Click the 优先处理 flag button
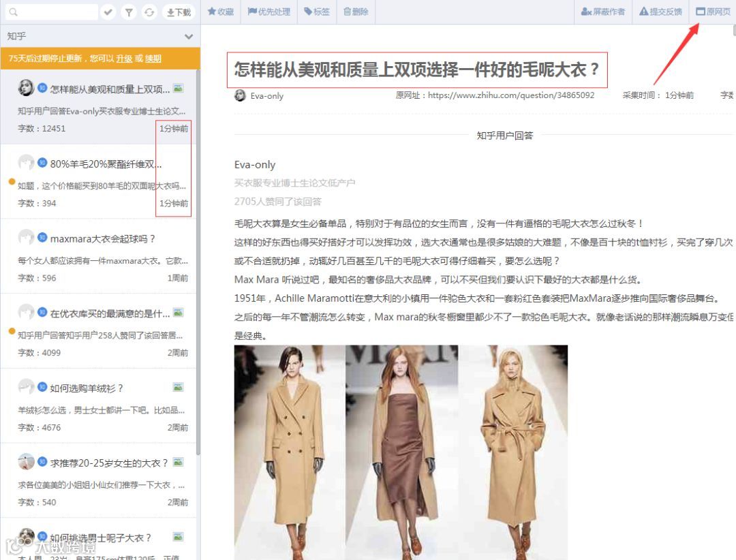736x560 pixels. point(269,12)
